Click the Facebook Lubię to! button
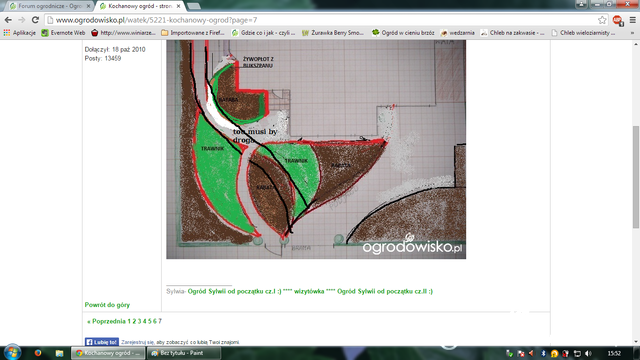The width and height of the screenshot is (640, 360). pyautogui.click(x=102, y=342)
